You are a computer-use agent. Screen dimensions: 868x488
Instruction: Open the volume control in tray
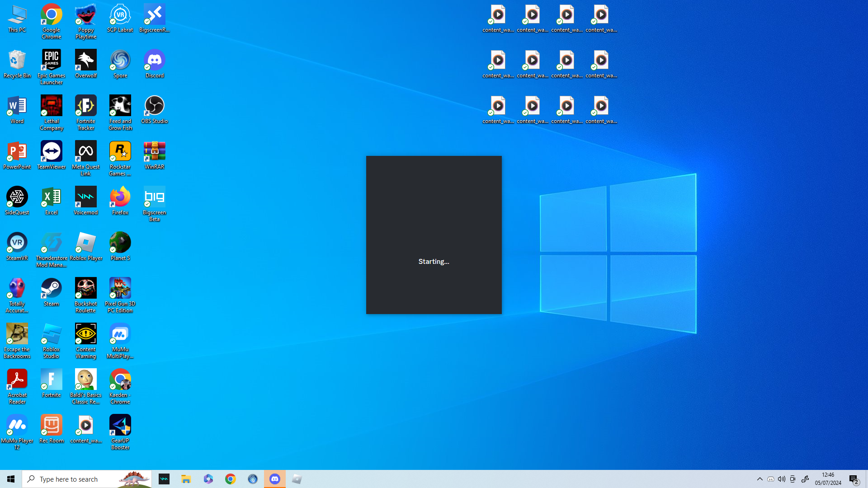click(781, 479)
